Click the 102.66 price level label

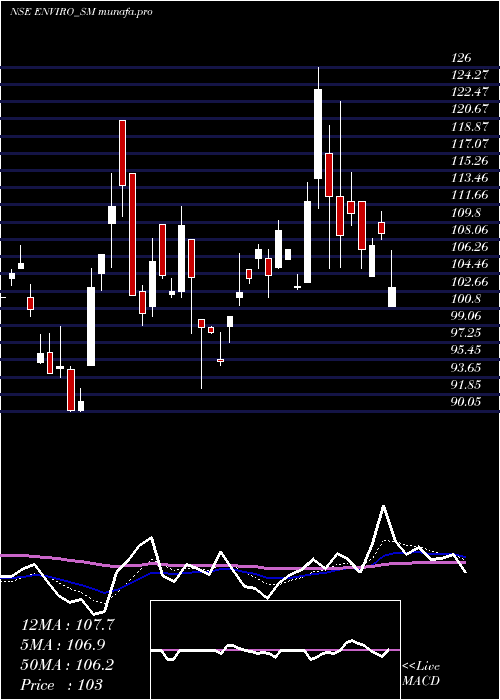click(x=470, y=281)
